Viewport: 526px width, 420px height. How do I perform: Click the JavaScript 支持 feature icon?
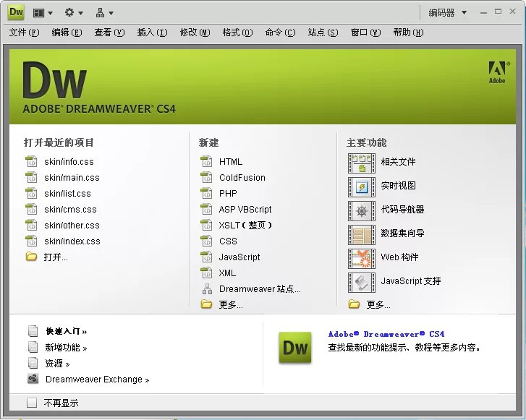tap(362, 282)
